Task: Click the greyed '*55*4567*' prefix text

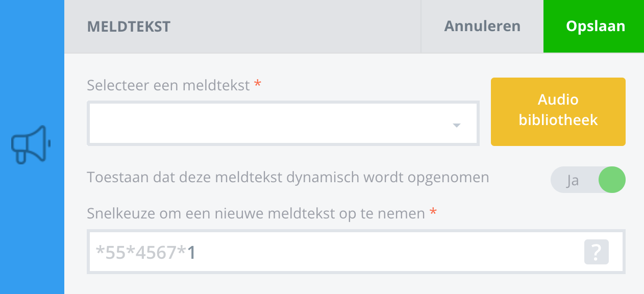Action: (141, 253)
